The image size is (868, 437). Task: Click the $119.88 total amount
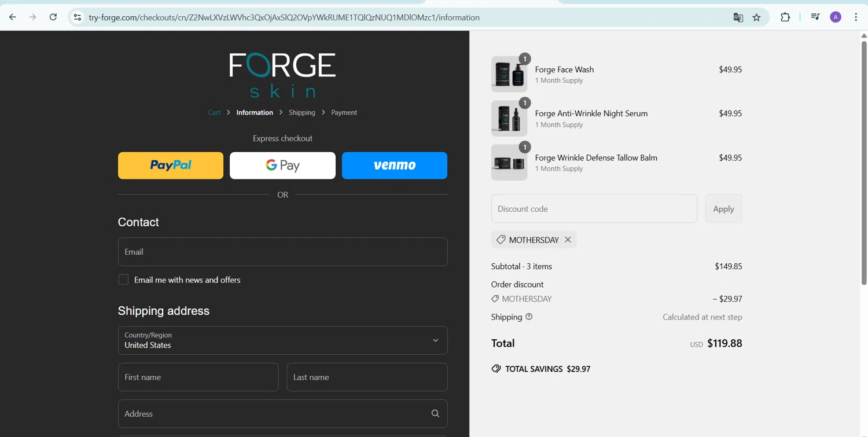point(724,343)
